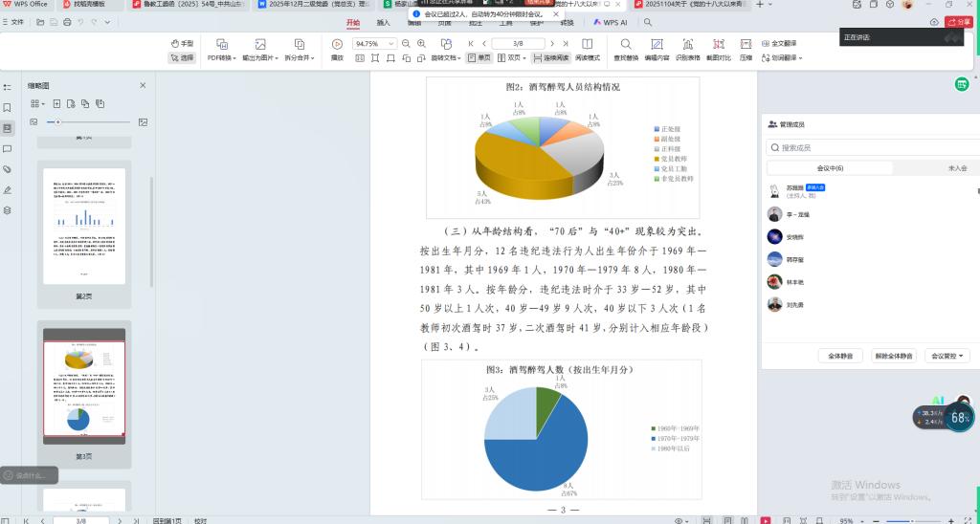
Task: Expand the PDF转换 dropdown
Action: 222,58
